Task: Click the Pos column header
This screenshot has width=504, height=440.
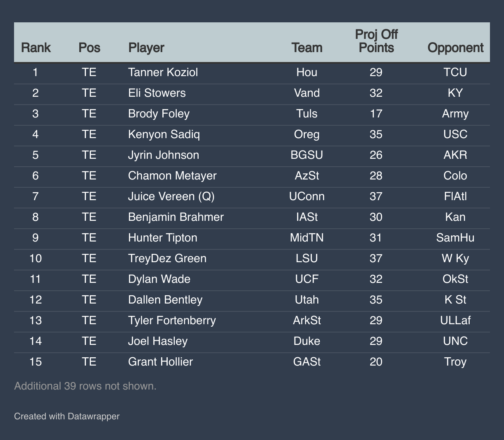Action: 89,48
